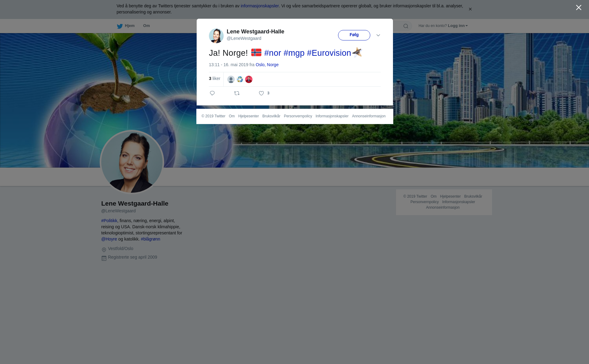589x364 pixels.
Task: Open the #Eurovision hashtag link
Action: [x=329, y=53]
